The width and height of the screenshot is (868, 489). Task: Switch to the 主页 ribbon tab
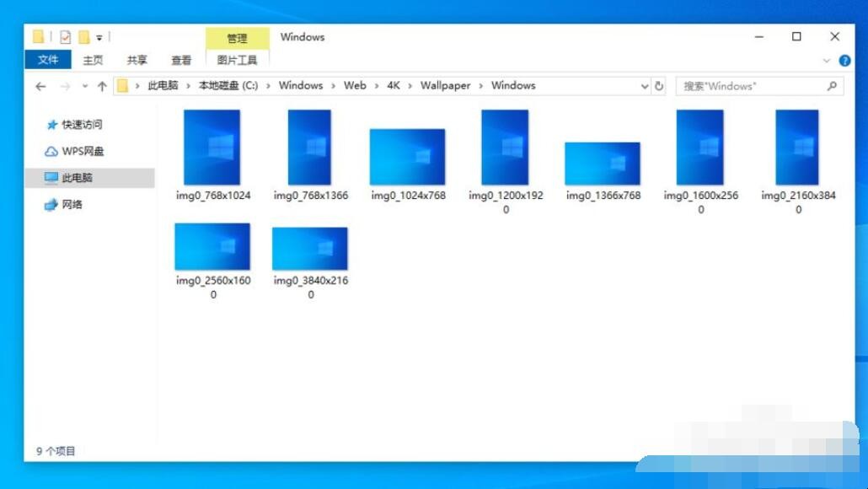[x=93, y=60]
